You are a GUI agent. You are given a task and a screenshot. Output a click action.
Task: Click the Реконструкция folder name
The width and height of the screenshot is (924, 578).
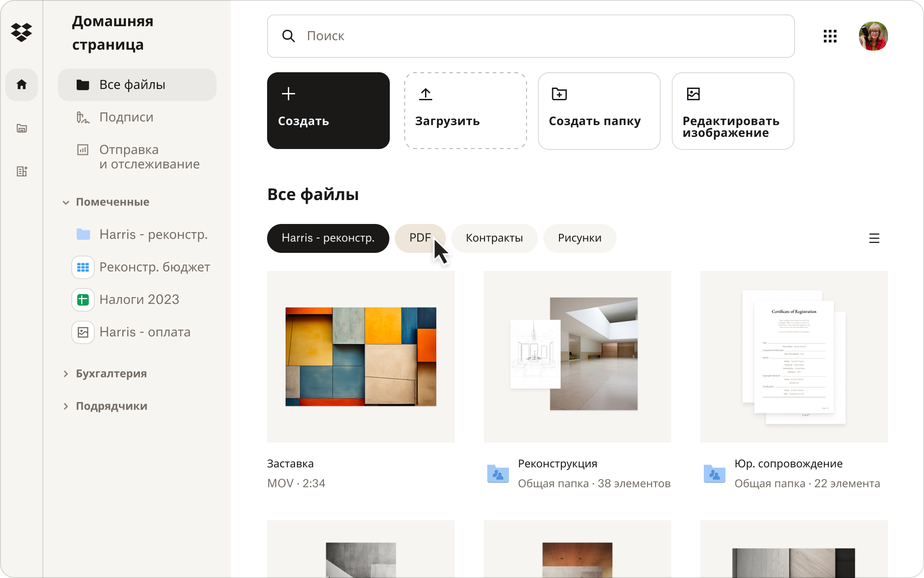click(558, 464)
